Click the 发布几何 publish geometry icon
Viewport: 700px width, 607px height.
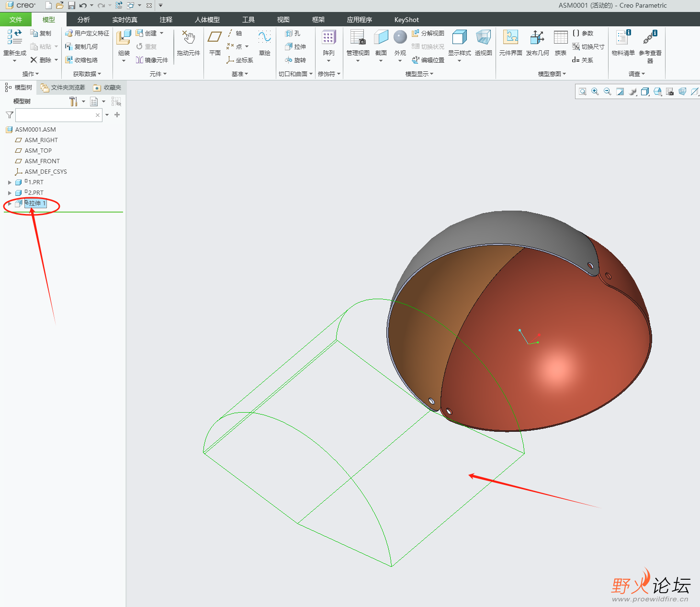pyautogui.click(x=537, y=37)
